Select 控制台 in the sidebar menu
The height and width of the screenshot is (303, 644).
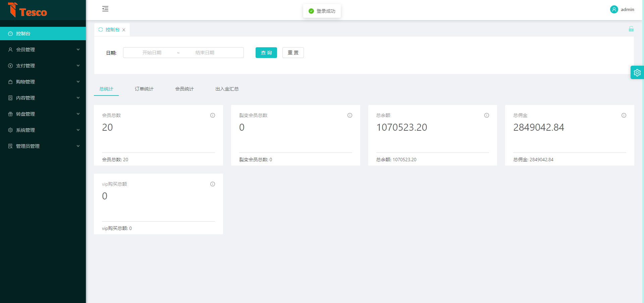pos(43,34)
